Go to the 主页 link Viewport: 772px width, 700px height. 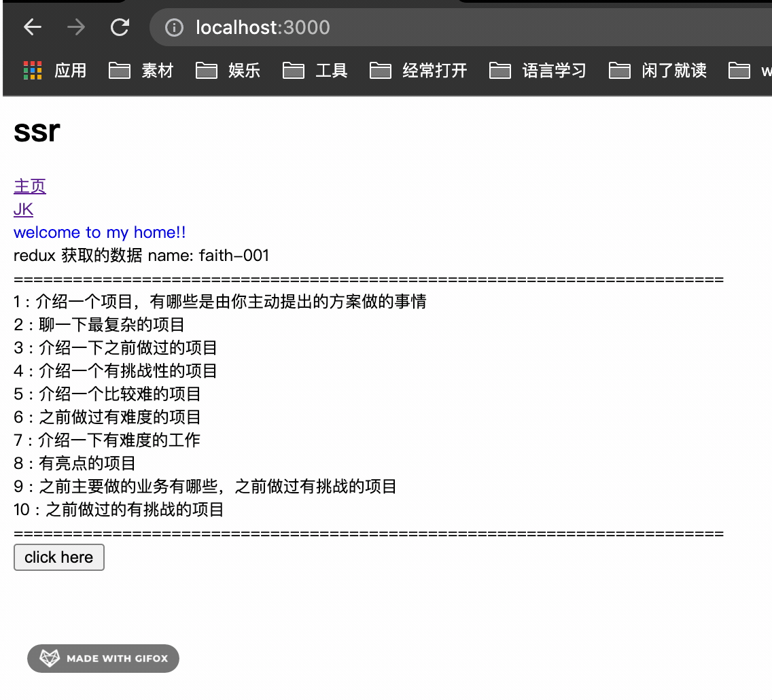coord(30,186)
